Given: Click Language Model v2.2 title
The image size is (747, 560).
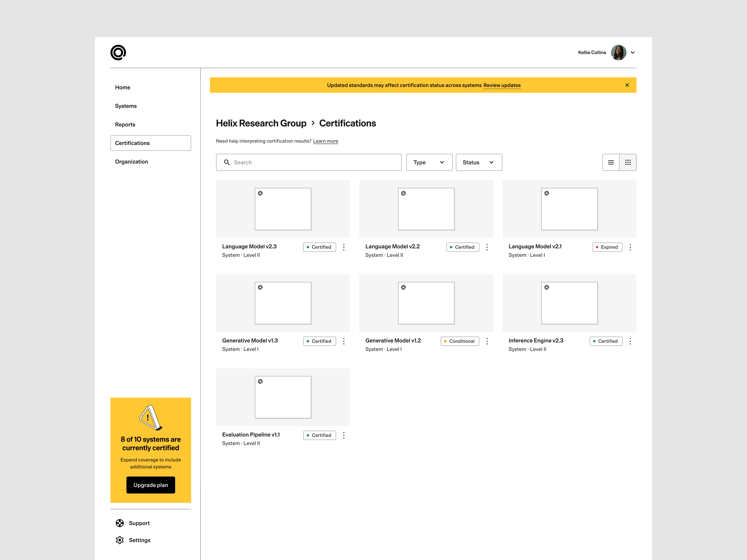Looking at the screenshot, I should pyautogui.click(x=392, y=246).
